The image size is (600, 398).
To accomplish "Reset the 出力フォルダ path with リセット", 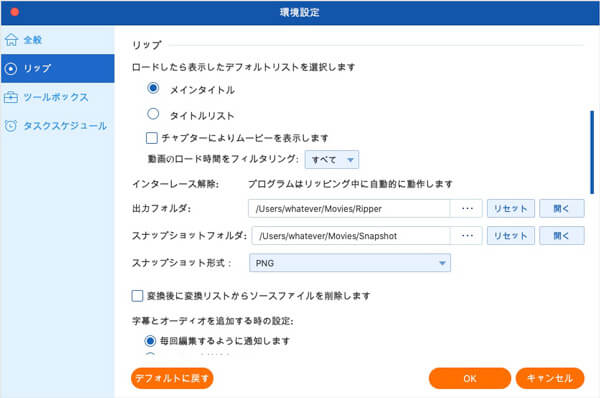I will tap(511, 209).
